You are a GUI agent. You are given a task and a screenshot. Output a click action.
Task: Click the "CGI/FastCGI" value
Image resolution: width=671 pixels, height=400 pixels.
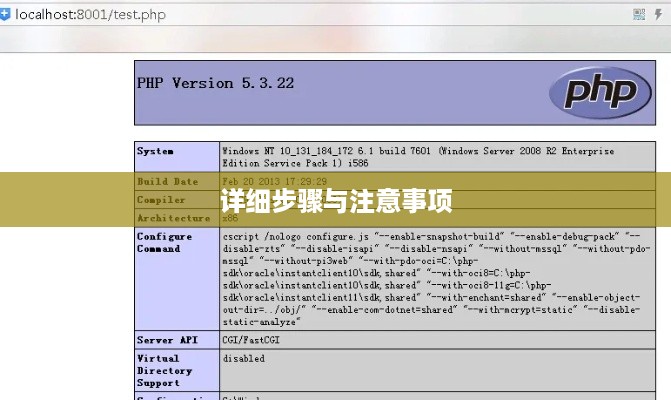tap(251, 340)
